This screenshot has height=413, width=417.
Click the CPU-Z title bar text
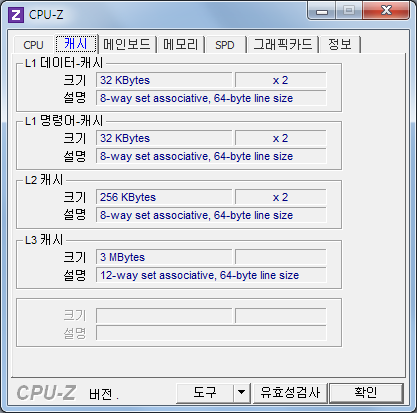pyautogui.click(x=46, y=15)
